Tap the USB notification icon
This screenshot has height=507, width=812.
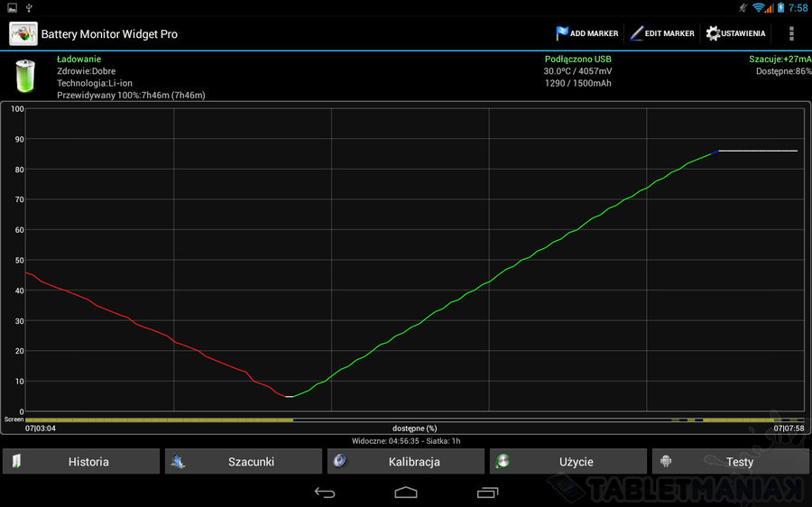pos(29,8)
